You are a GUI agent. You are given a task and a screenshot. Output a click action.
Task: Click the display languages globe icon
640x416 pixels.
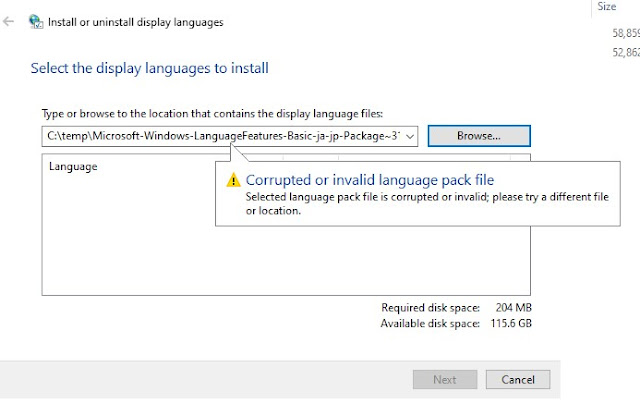pyautogui.click(x=36, y=22)
